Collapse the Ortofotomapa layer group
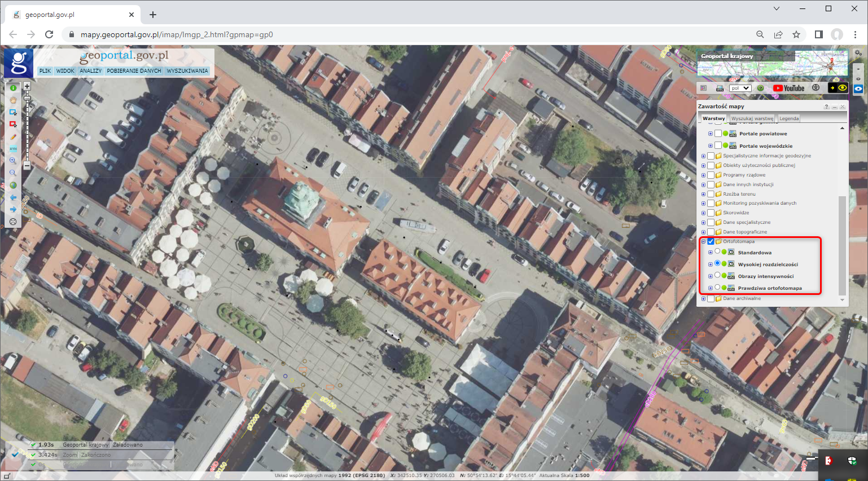Viewport: 868px width, 481px height. tap(703, 241)
